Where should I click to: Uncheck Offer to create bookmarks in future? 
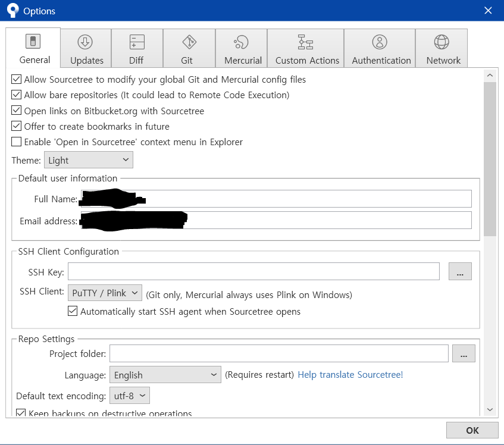point(17,126)
